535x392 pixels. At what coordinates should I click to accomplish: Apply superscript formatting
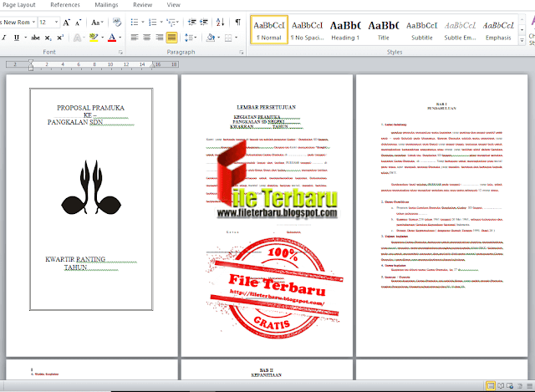[x=60, y=38]
